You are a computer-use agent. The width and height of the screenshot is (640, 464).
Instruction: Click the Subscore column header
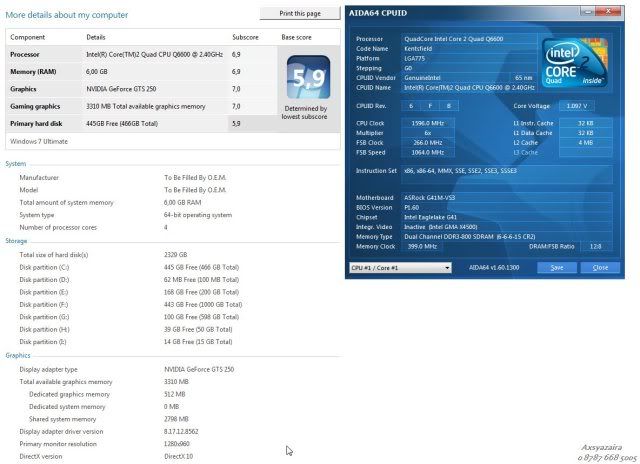click(245, 37)
